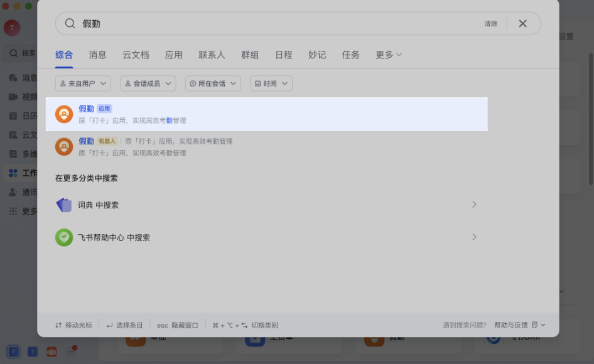
Task: Open 工作台 four-dot icon in the left sidebar
Action: coord(13,173)
